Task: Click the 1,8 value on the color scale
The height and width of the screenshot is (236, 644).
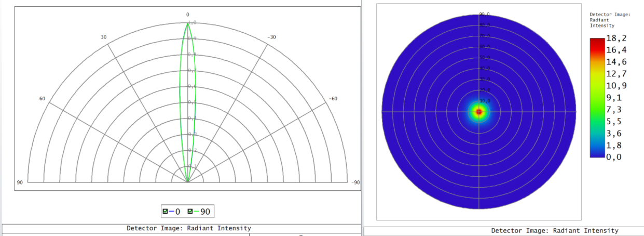Action: coord(614,145)
